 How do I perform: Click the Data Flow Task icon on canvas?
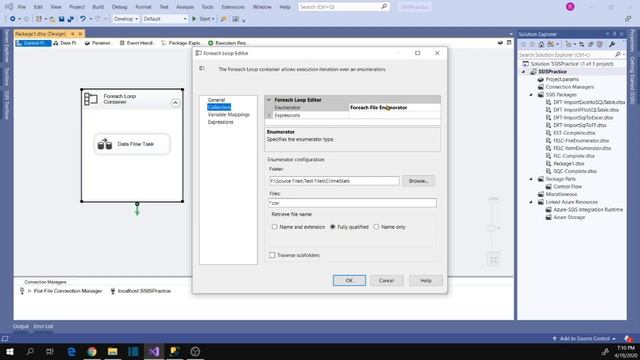(x=105, y=144)
